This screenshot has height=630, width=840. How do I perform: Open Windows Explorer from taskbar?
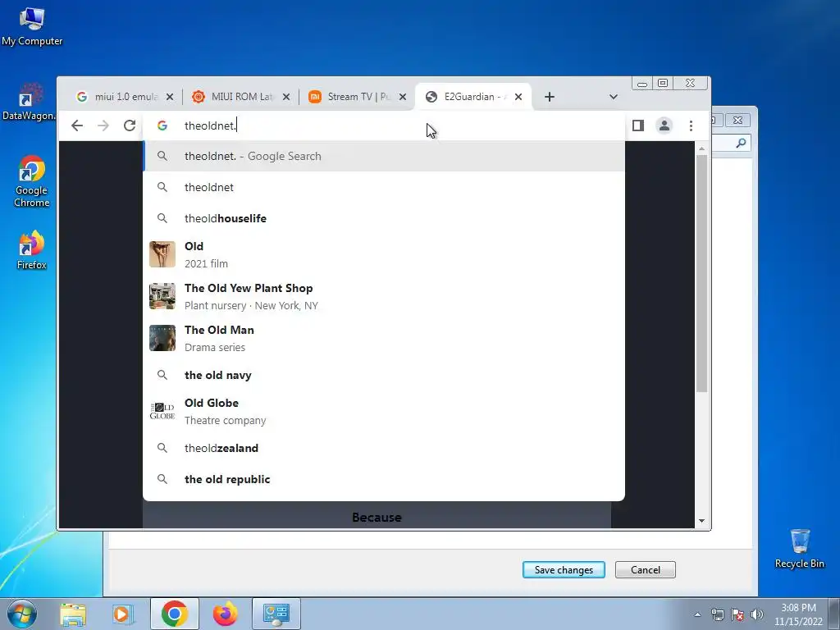(72, 614)
